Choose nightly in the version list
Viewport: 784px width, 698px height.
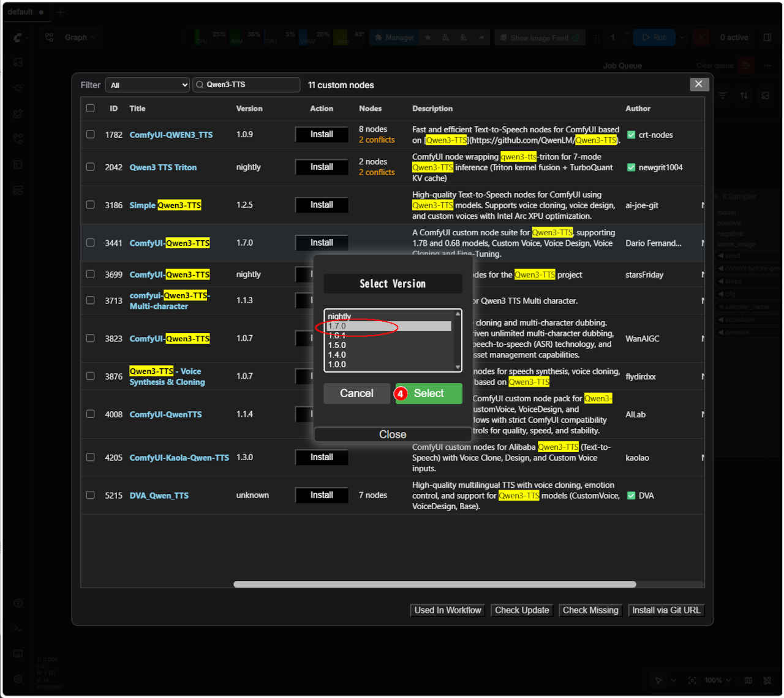390,316
